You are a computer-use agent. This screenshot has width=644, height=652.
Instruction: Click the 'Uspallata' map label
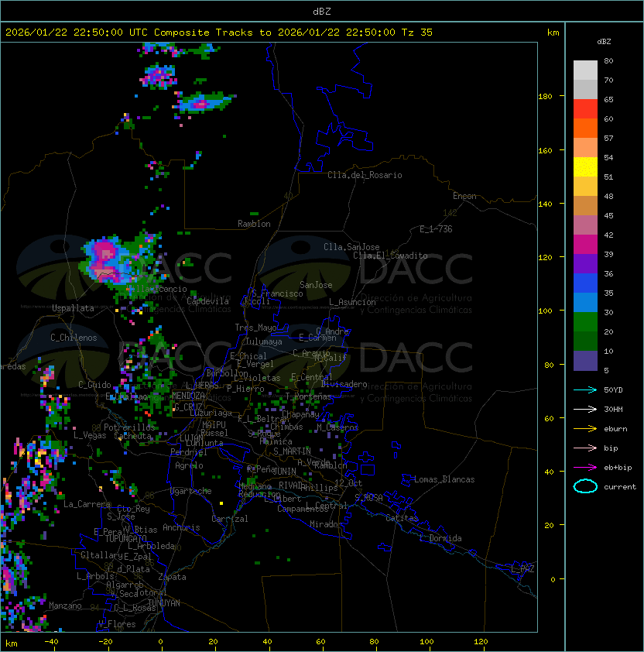(73, 308)
